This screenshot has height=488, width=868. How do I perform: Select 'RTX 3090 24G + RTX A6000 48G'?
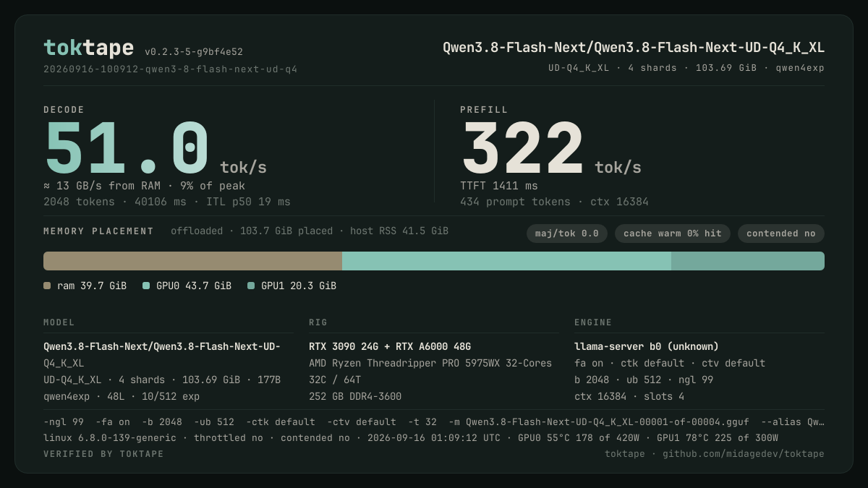(x=390, y=346)
